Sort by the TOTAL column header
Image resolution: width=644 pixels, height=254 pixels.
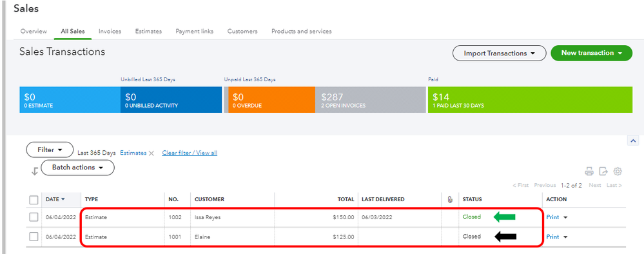point(346,199)
